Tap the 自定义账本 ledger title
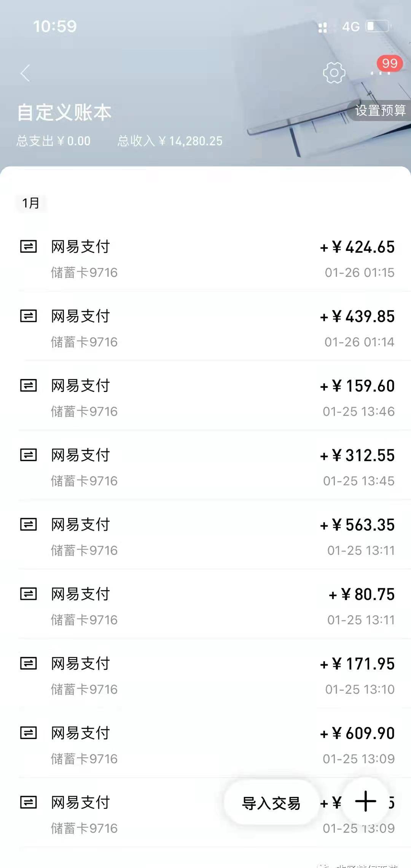Viewport: 411px width, 868px height. 64,113
